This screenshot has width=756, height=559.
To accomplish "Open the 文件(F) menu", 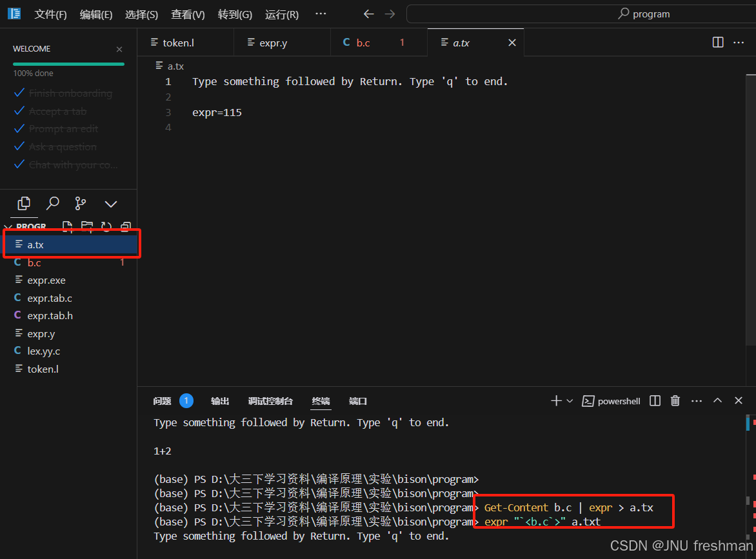I will click(x=50, y=14).
